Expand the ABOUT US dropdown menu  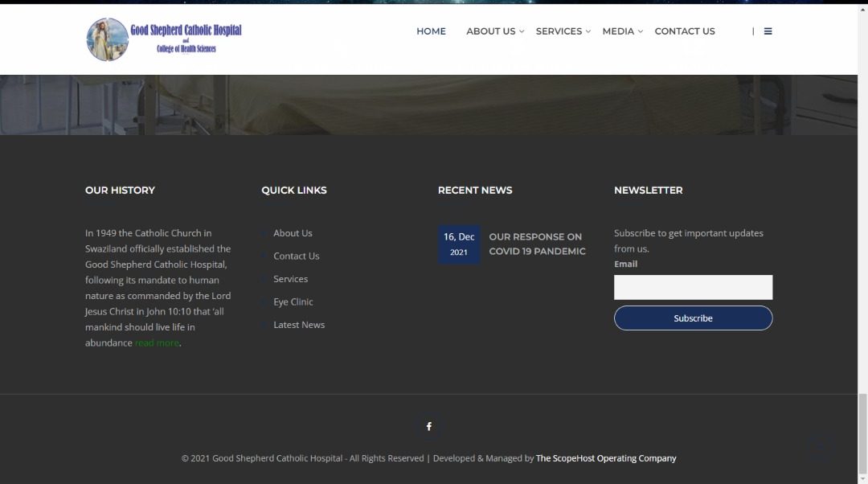pyautogui.click(x=494, y=31)
